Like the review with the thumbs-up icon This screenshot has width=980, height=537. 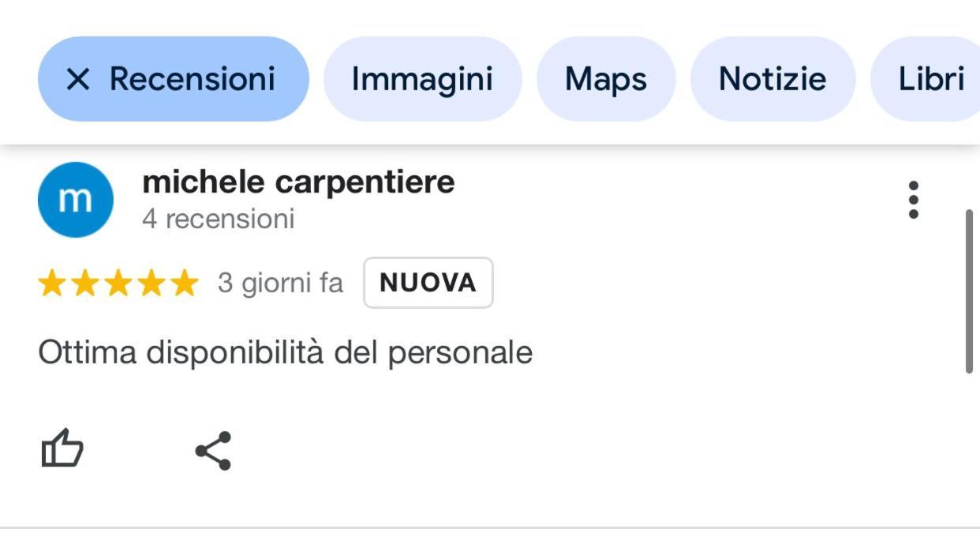pyautogui.click(x=62, y=449)
